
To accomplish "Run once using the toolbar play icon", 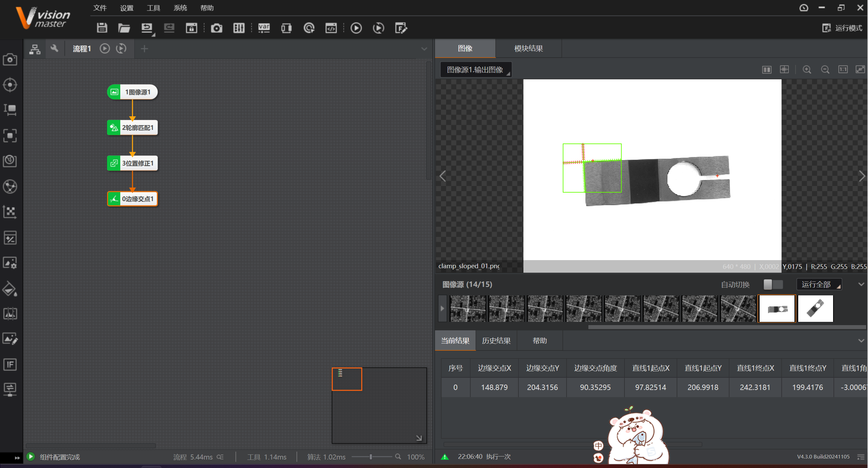I will (356, 28).
